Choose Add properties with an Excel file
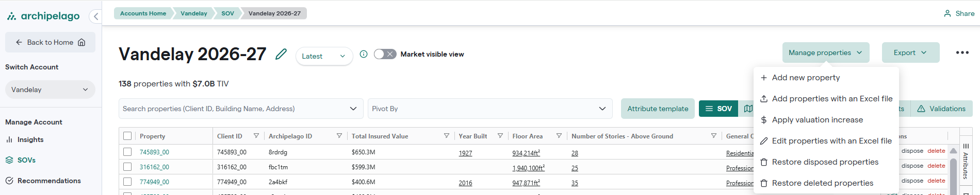This screenshot has width=980, height=195. click(x=826, y=99)
